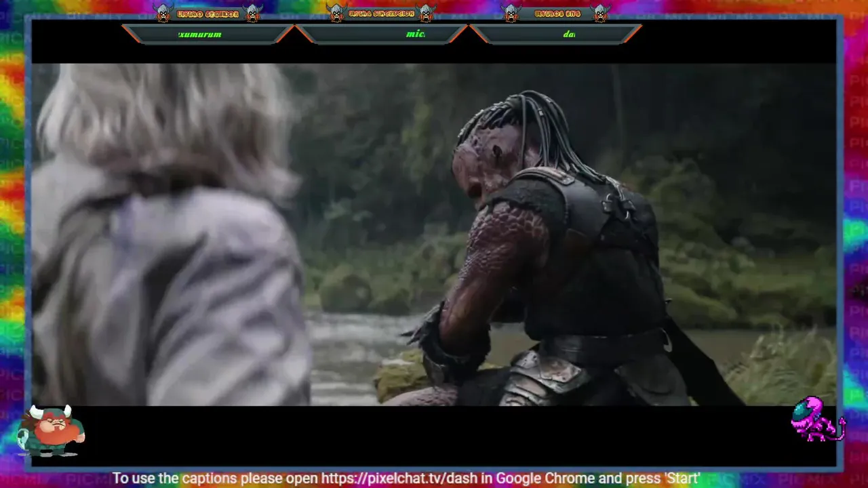Open the pixelchat.tv/dash link in captions bar

pos(400,479)
